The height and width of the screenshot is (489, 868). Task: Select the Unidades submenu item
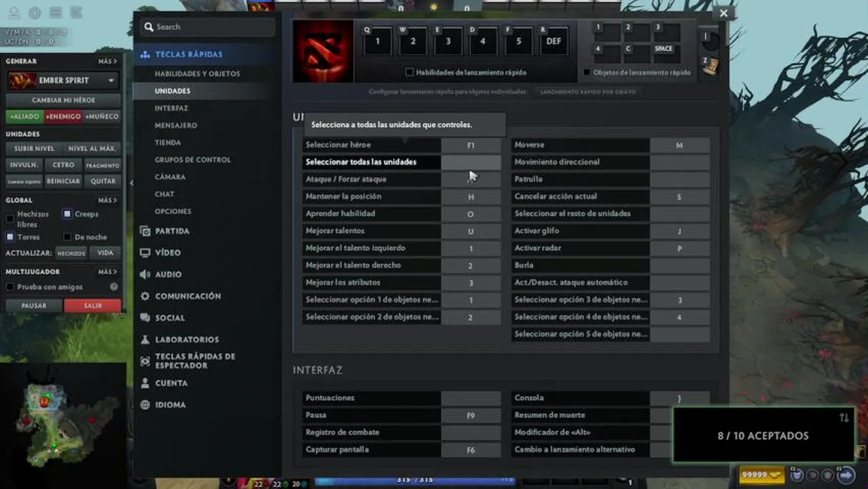[x=173, y=91]
